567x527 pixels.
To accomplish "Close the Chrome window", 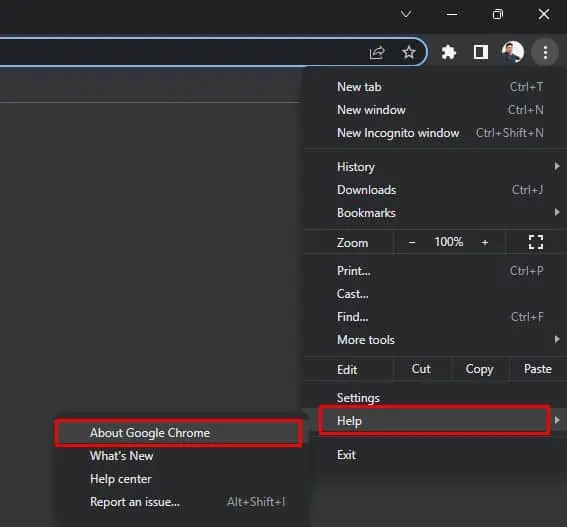I will [544, 14].
